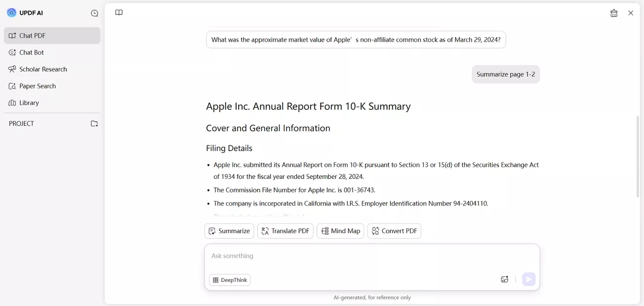
Task: Select the Chat PDF icon in the sidebar
Action: 11,35
